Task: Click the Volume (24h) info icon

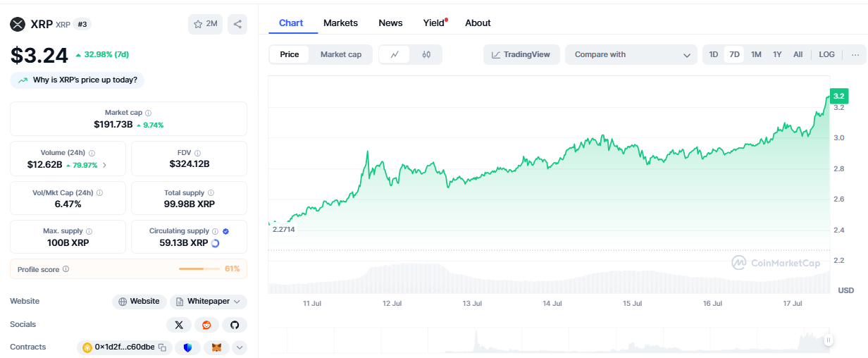Action: click(92, 153)
